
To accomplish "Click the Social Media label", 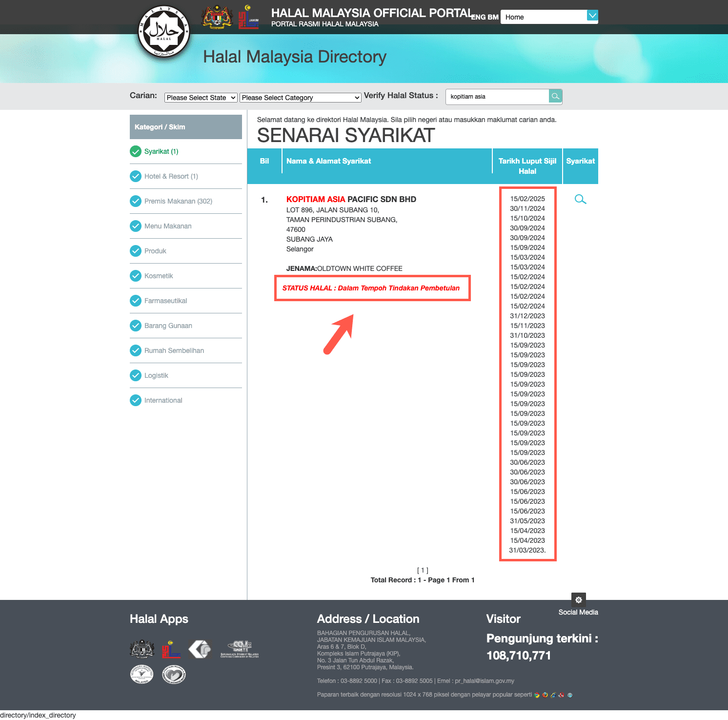I will pos(578,612).
